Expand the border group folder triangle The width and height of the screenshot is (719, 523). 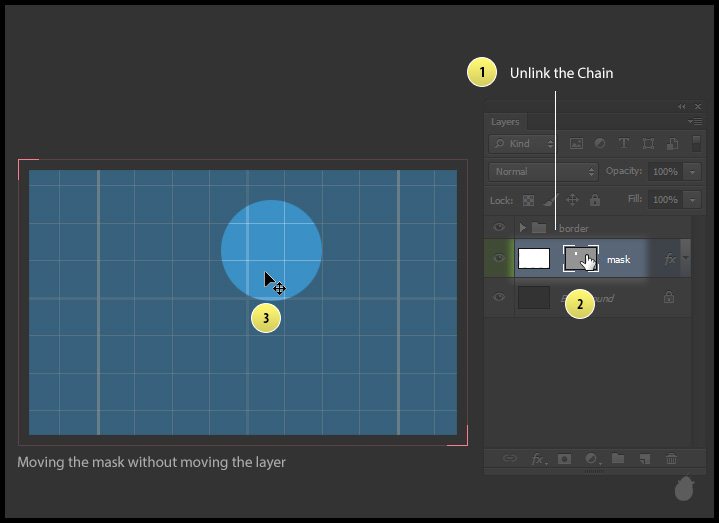tap(522, 228)
